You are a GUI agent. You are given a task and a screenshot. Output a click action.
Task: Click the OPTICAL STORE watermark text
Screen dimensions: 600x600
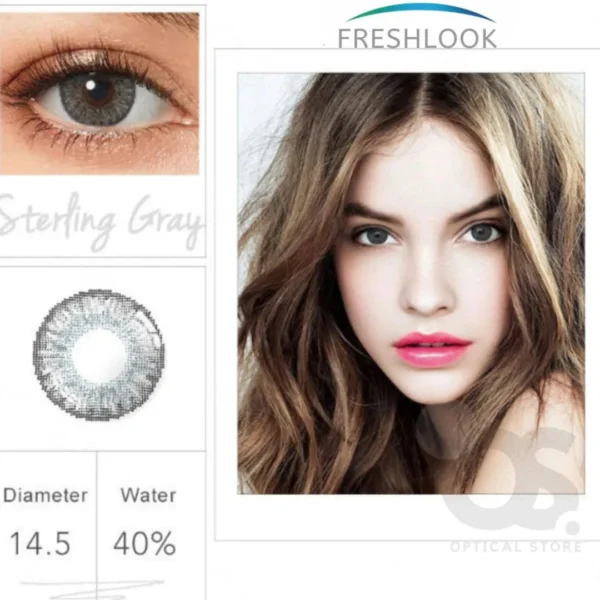516,547
